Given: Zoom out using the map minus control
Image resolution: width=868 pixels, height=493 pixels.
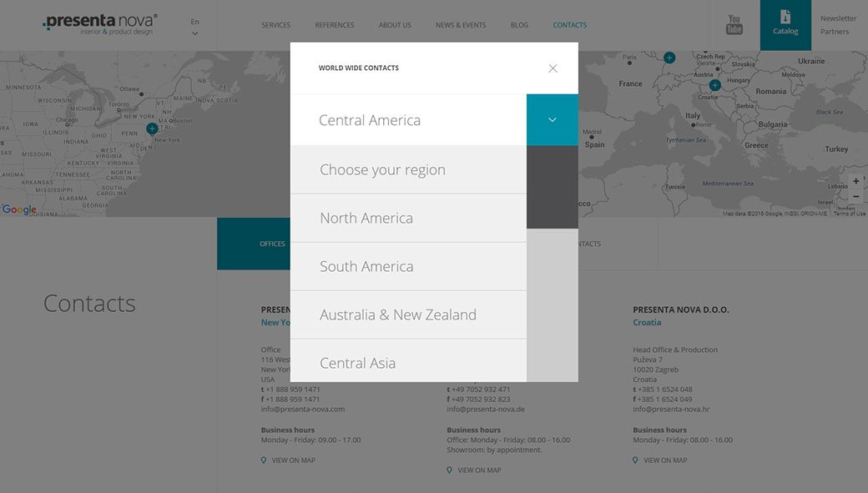Looking at the screenshot, I should 856,197.
